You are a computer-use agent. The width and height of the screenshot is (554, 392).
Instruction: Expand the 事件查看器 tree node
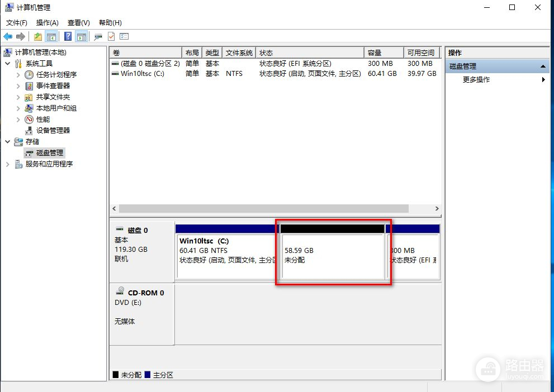[18, 86]
